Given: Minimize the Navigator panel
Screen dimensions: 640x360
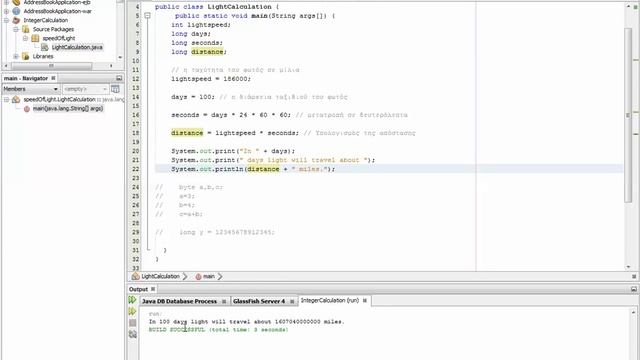Looking at the screenshot, I should coord(119,78).
